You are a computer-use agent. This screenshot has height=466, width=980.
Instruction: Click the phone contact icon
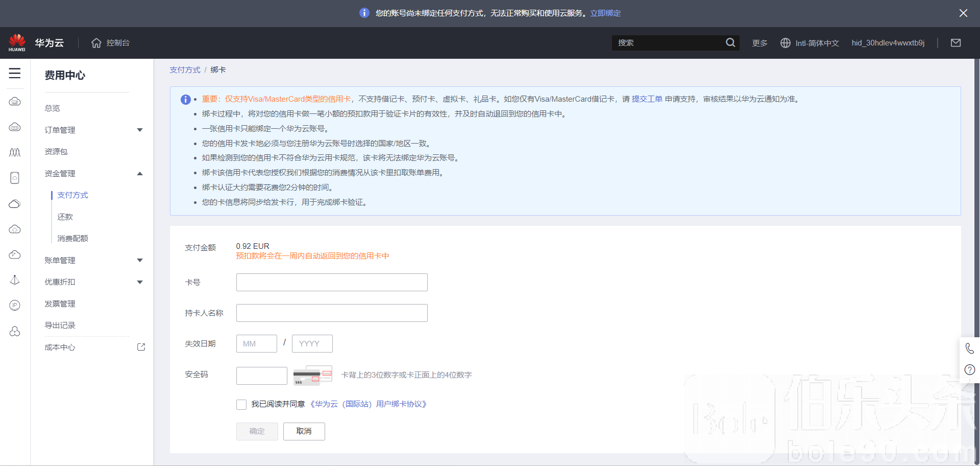tap(970, 348)
